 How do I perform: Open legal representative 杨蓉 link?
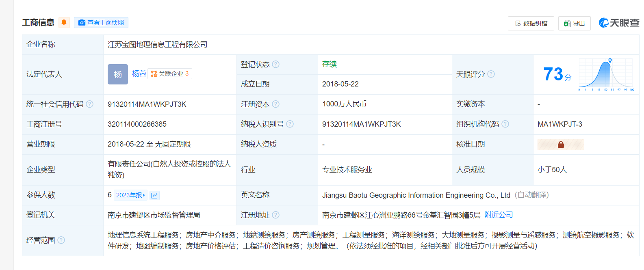point(139,73)
